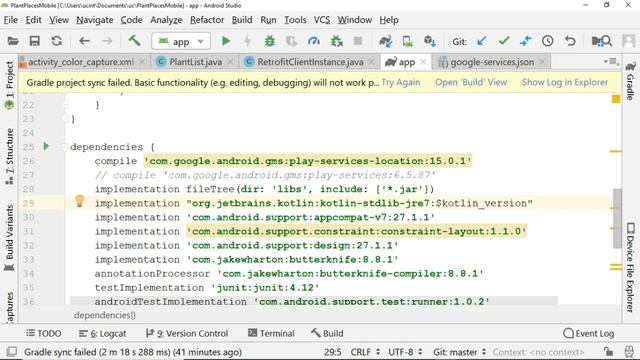Show hidden tabs list dropdown
The image size is (640, 360).
pyautogui.click(x=611, y=62)
